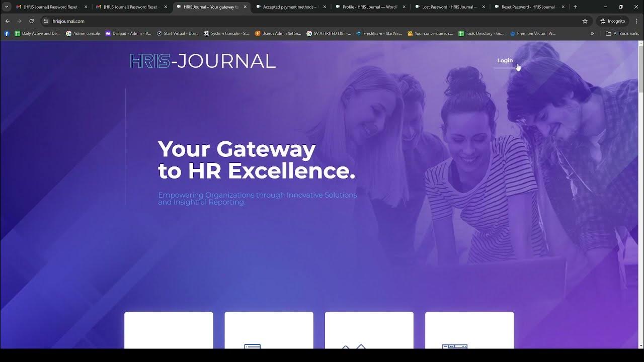The image size is (644, 362).
Task: Open the Users : Admin Settin... bookmark
Action: pyautogui.click(x=278, y=34)
